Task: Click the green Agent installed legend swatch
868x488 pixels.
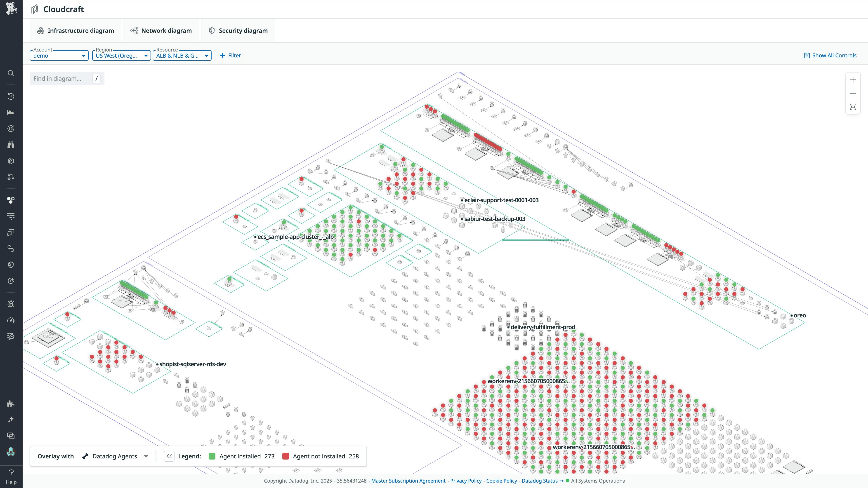Action: (x=212, y=456)
